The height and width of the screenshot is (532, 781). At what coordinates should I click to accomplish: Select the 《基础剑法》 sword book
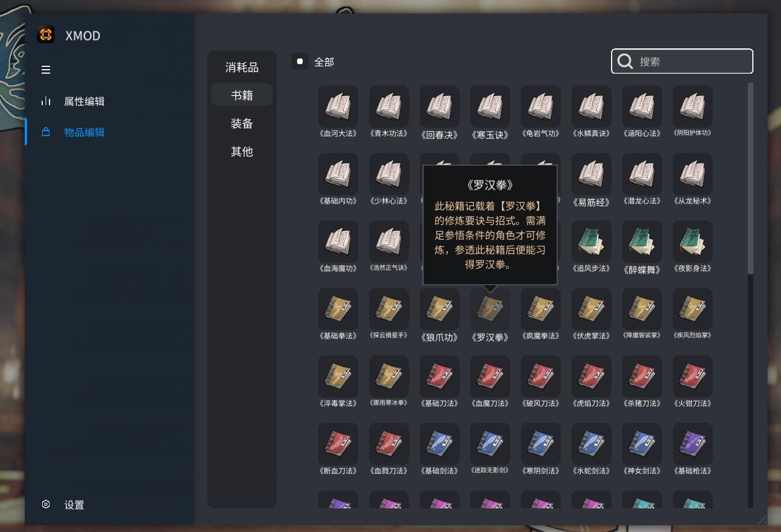(x=439, y=443)
